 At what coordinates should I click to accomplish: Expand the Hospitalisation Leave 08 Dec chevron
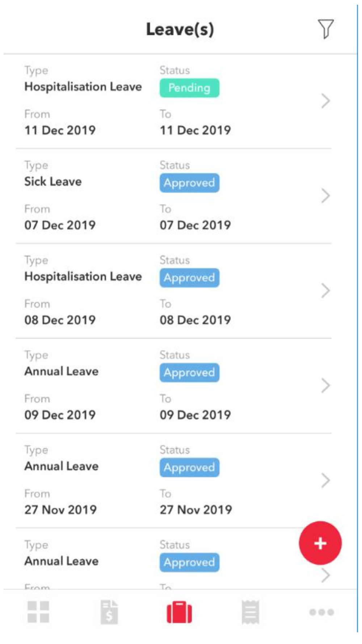pyautogui.click(x=325, y=290)
